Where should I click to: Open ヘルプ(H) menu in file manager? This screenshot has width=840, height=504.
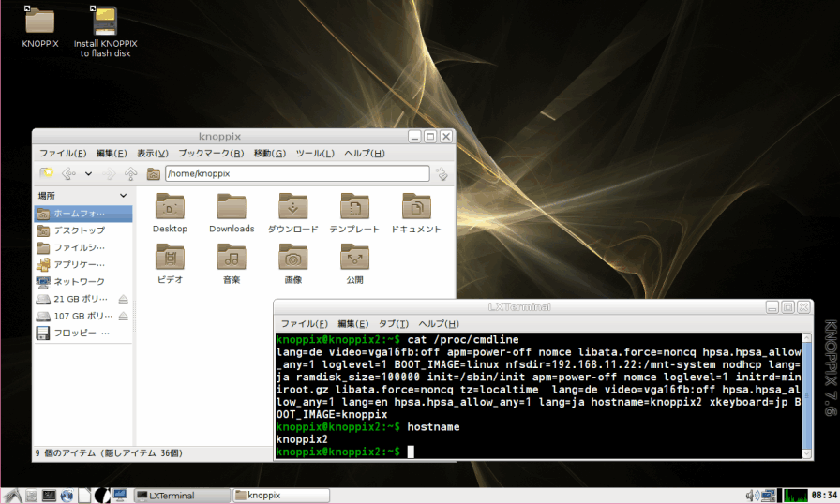365,153
